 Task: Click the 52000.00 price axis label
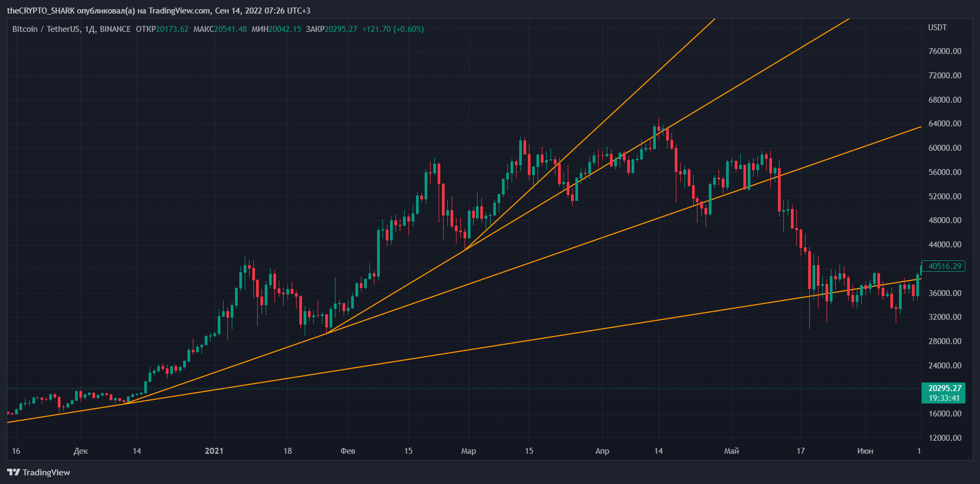coord(945,197)
